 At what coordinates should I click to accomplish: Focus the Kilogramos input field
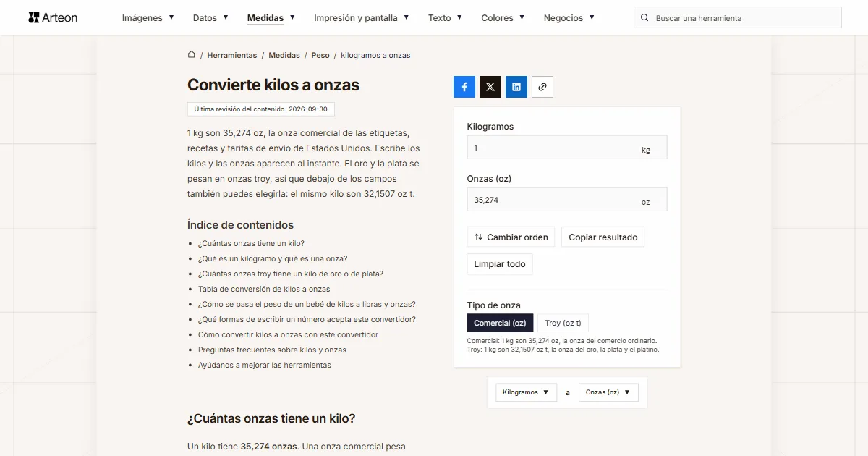tap(567, 148)
